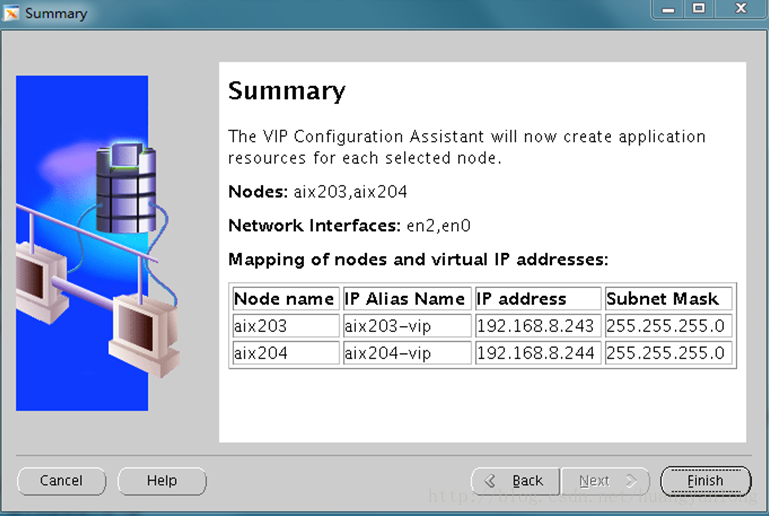The image size is (769, 516).
Task: Click IP address 192.168.8.243
Action: (x=538, y=326)
